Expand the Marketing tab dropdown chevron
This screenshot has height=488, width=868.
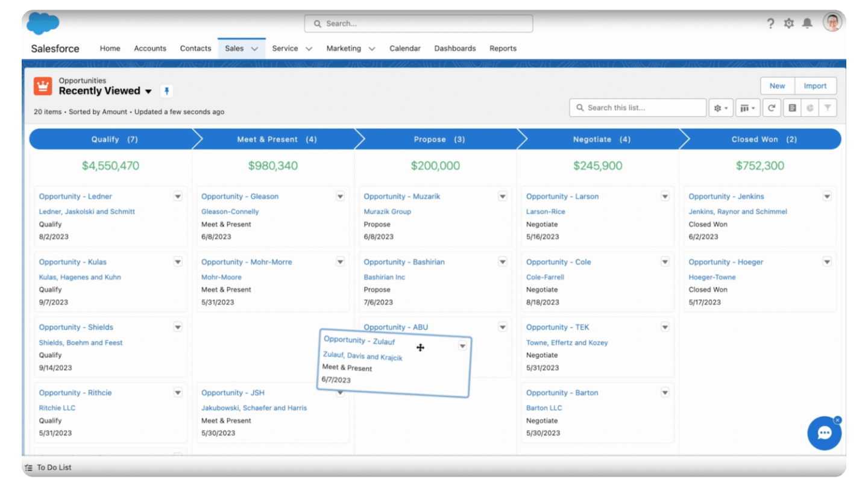click(x=371, y=49)
